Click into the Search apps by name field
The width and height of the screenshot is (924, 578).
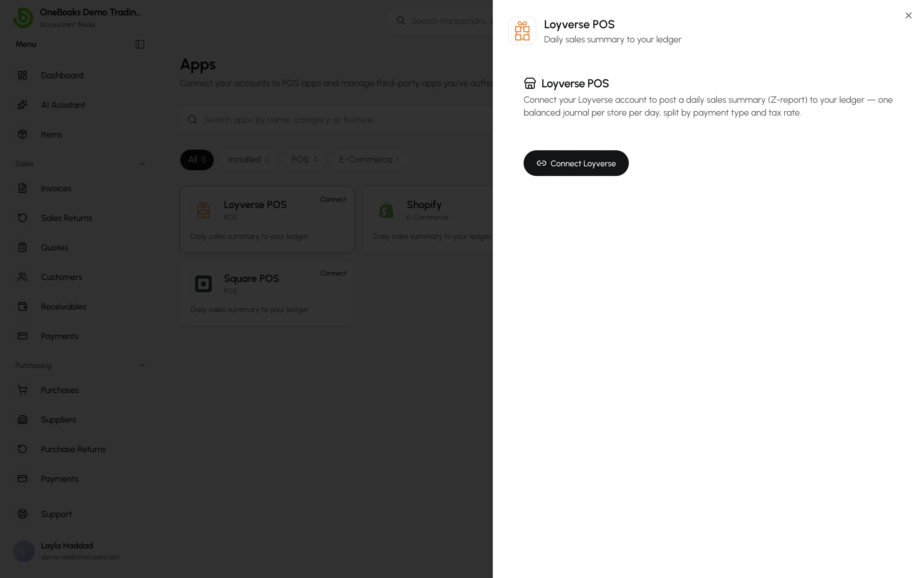pos(336,120)
